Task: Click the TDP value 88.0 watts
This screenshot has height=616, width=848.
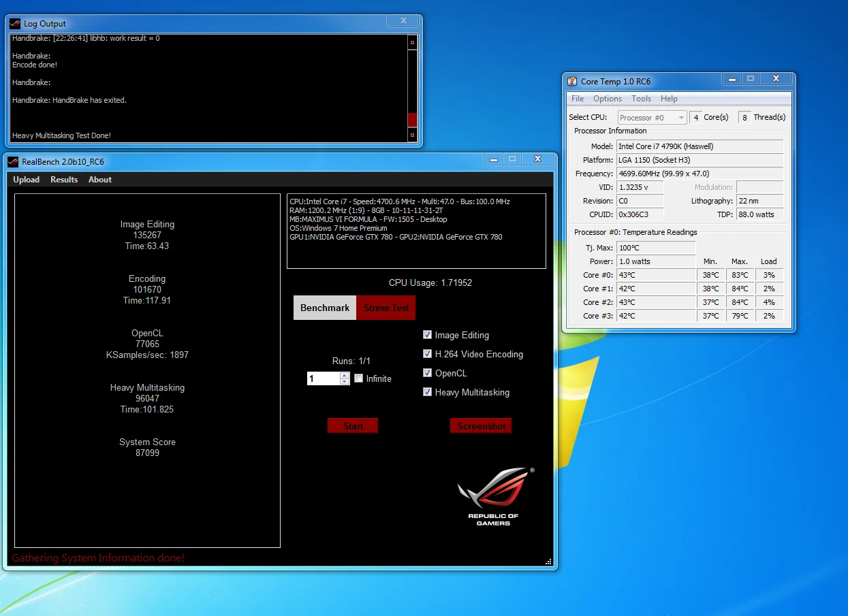Action: 759,214
